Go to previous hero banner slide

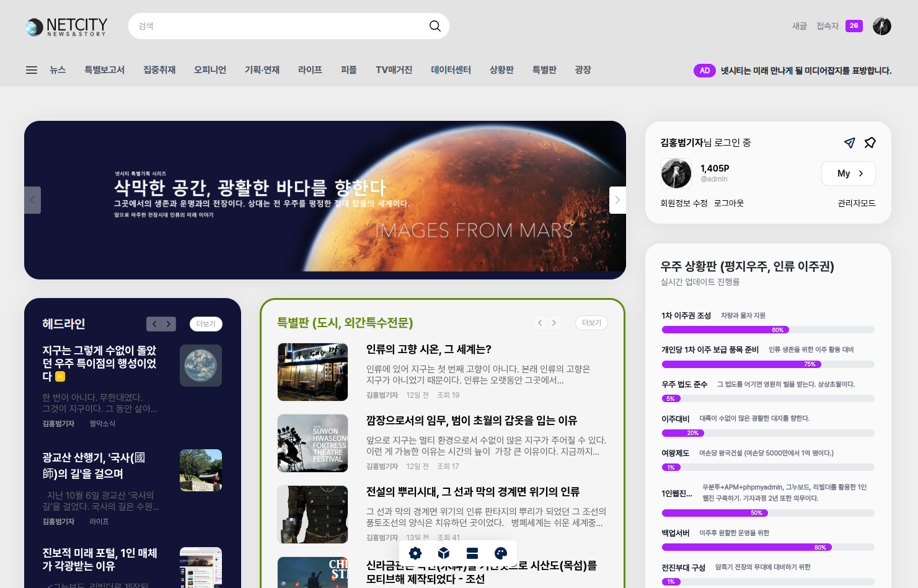[x=33, y=200]
